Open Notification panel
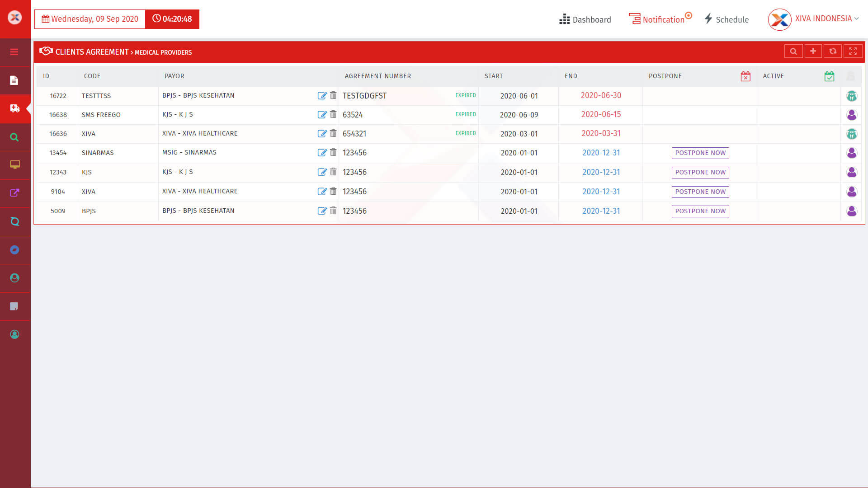Image resolution: width=868 pixels, height=488 pixels. pyautogui.click(x=660, y=19)
